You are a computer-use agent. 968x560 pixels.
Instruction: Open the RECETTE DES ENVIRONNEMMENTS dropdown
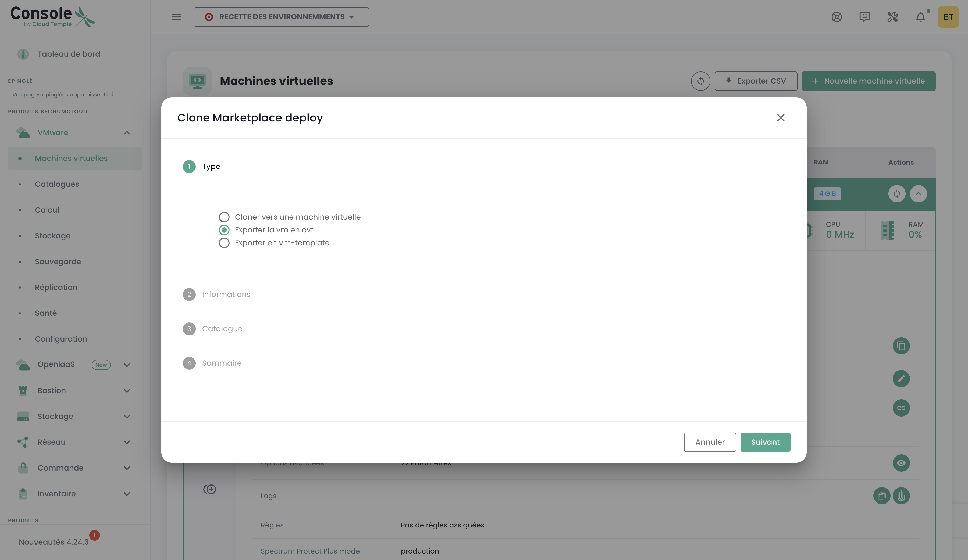[x=281, y=17]
